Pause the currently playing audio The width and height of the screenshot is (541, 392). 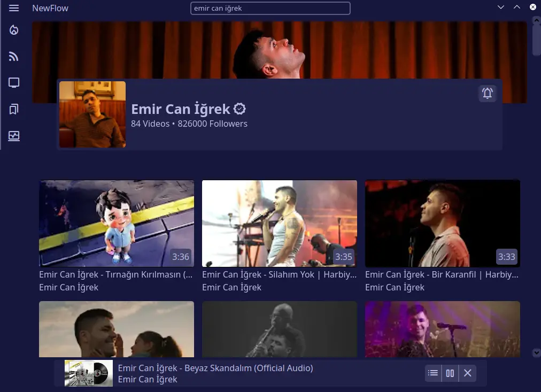(x=450, y=373)
